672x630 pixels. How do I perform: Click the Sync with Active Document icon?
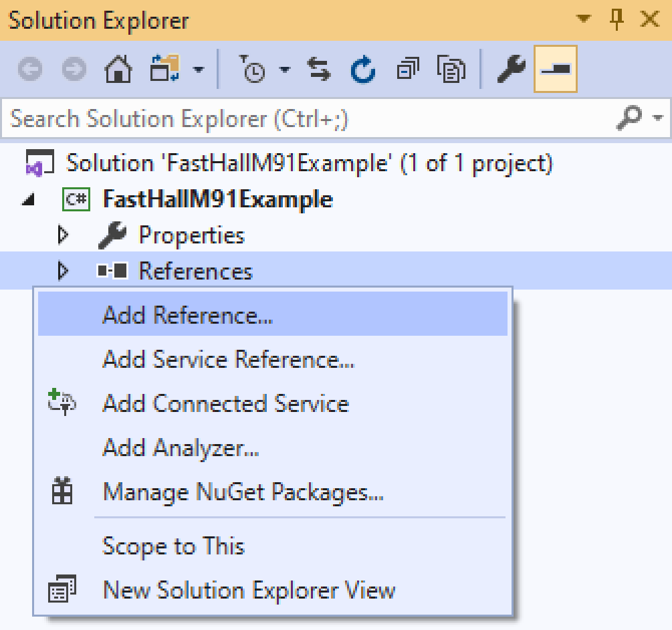(319, 70)
